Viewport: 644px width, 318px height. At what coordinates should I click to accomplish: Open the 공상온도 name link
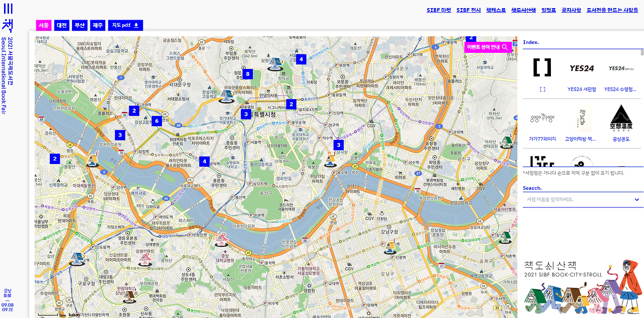621,139
